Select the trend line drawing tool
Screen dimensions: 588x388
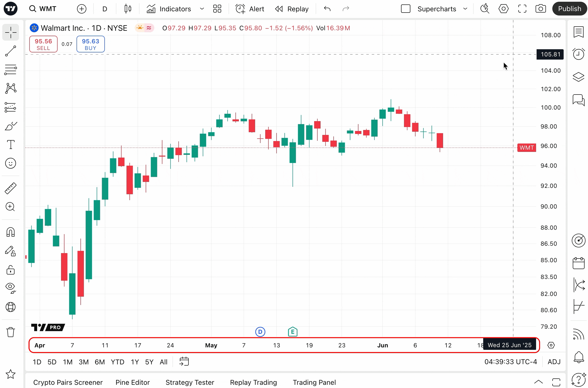11,51
